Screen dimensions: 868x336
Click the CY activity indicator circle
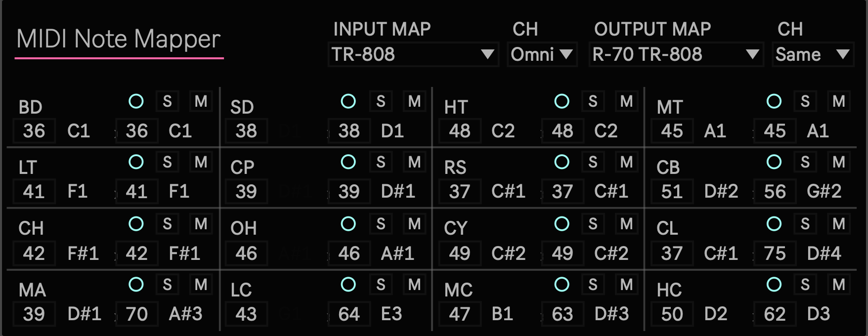[562, 224]
